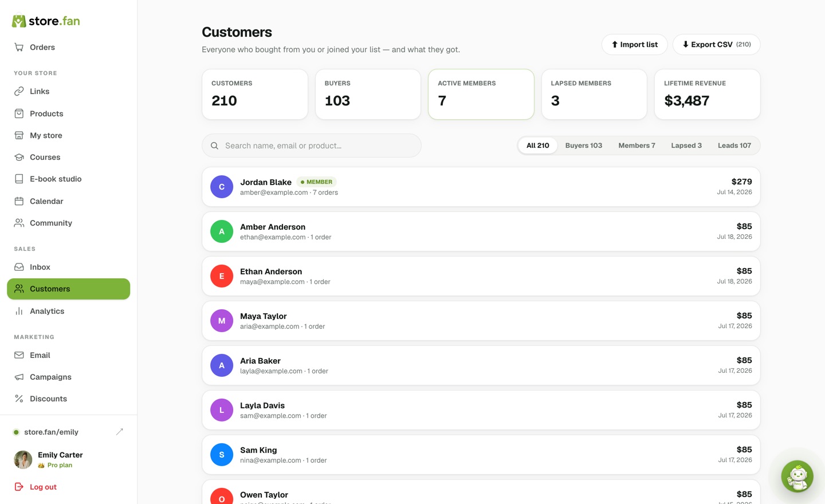The image size is (825, 504).
Task: Click the Inbox tray icon
Action: click(19, 267)
